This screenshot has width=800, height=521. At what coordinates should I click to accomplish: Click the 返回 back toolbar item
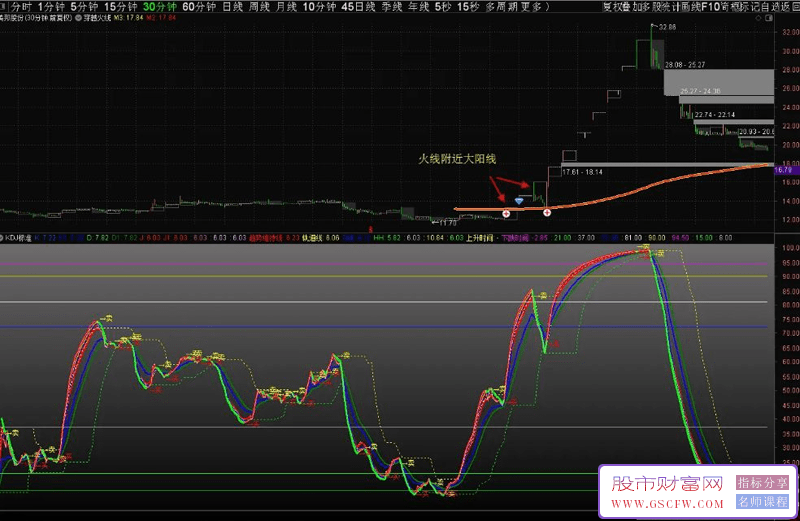(x=789, y=7)
